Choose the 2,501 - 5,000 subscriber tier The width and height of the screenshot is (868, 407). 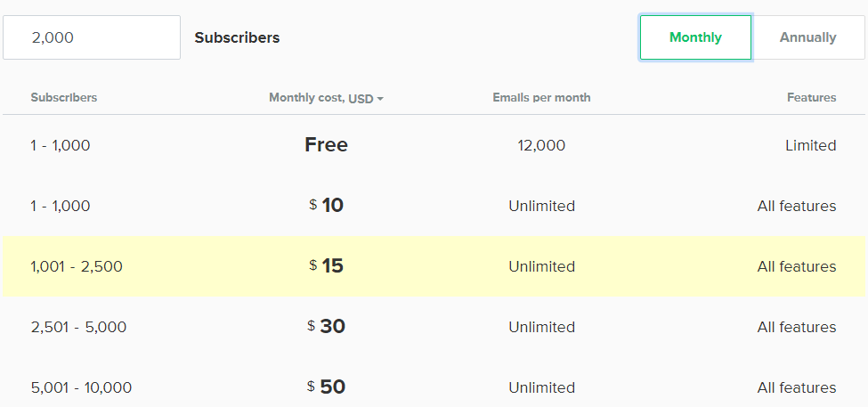78,327
